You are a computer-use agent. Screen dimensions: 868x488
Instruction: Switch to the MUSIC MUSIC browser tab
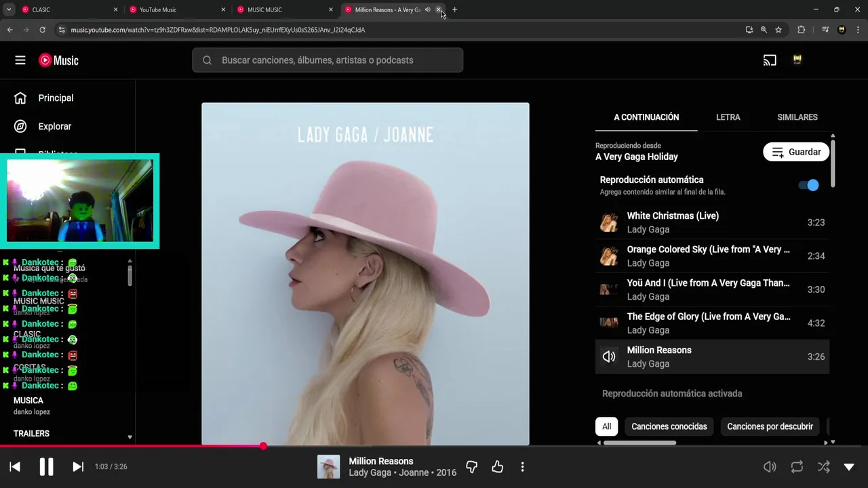[284, 9]
